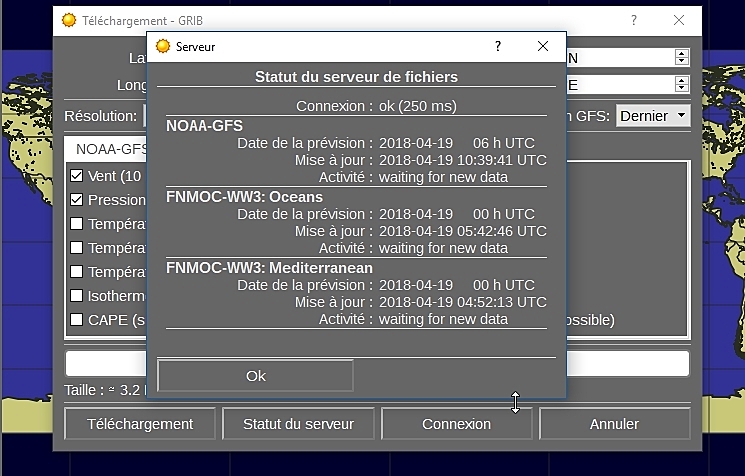Click the empty progress bar right of dialog
Image resolution: width=745 pixels, height=476 pixels.
click(627, 363)
